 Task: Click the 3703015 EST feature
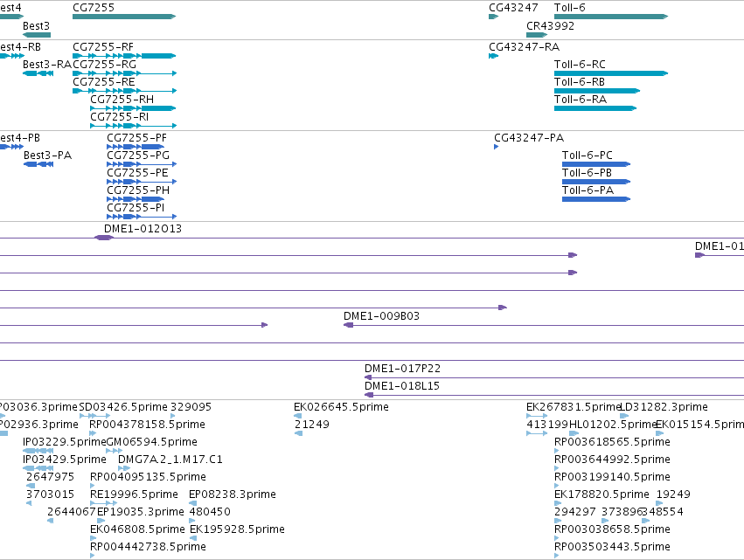[x=29, y=503]
